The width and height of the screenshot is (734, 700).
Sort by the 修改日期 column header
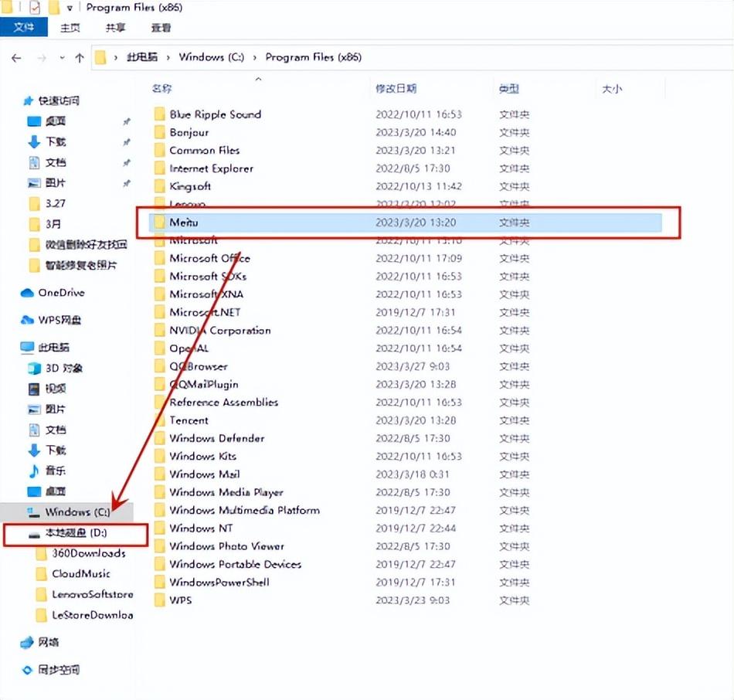[x=396, y=88]
